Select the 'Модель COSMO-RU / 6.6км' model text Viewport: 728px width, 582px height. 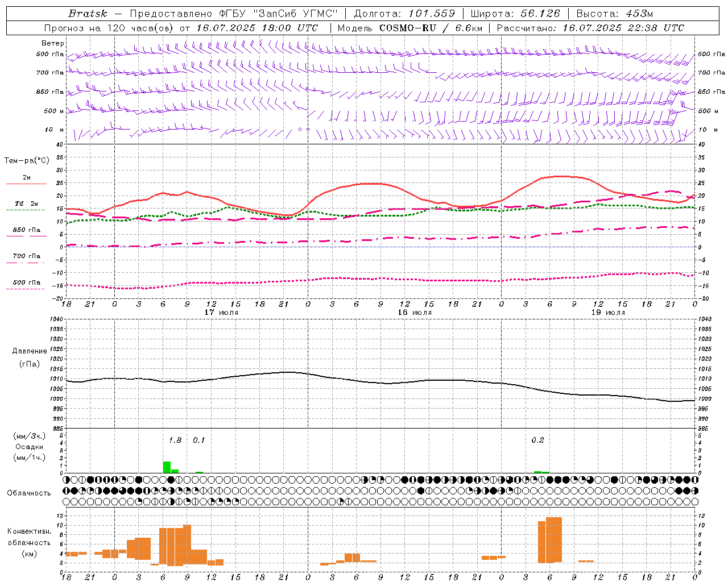point(409,28)
